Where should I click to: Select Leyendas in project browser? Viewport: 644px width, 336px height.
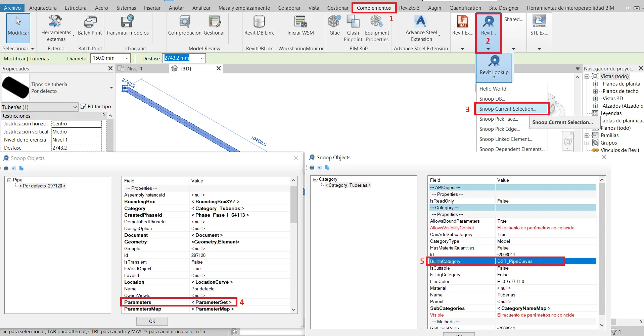pos(611,113)
